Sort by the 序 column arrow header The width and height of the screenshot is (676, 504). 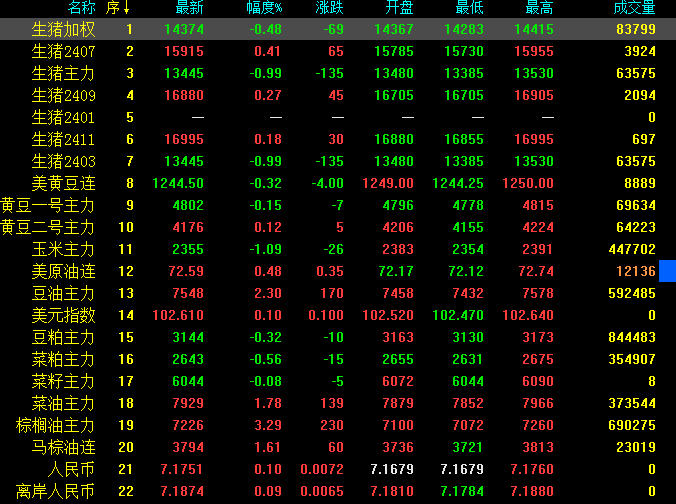(118, 7)
